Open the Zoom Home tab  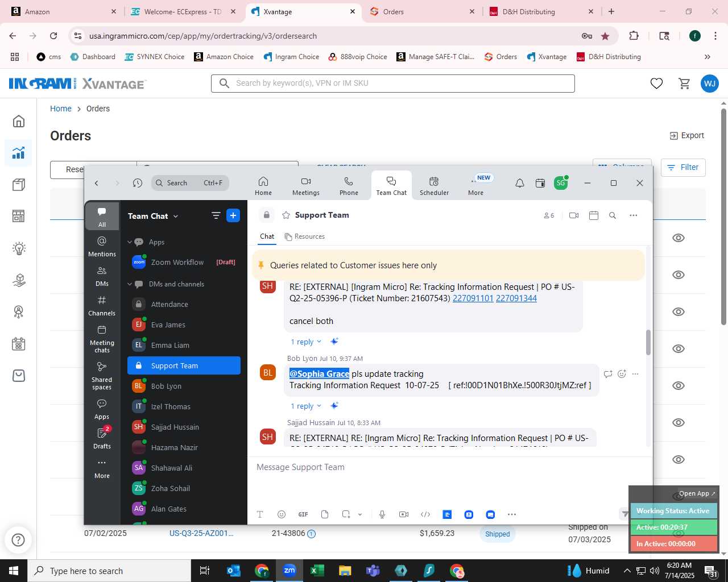(263, 186)
